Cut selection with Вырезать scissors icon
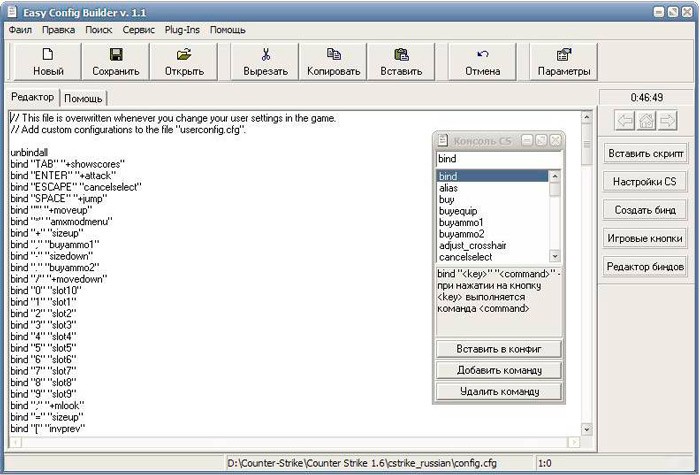 pos(266,54)
